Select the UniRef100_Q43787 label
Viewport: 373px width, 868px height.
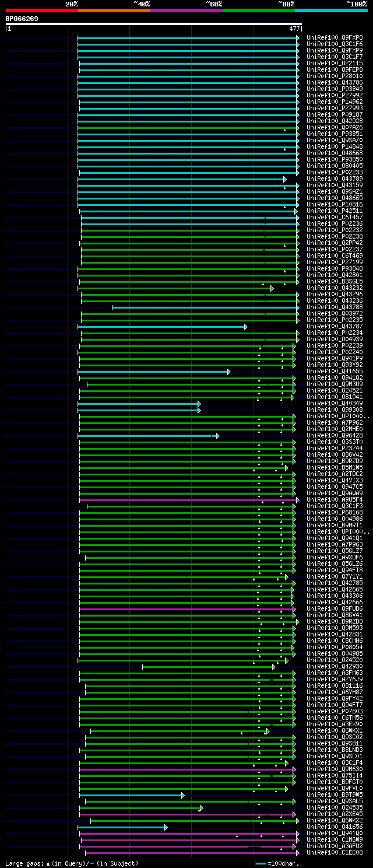(335, 327)
